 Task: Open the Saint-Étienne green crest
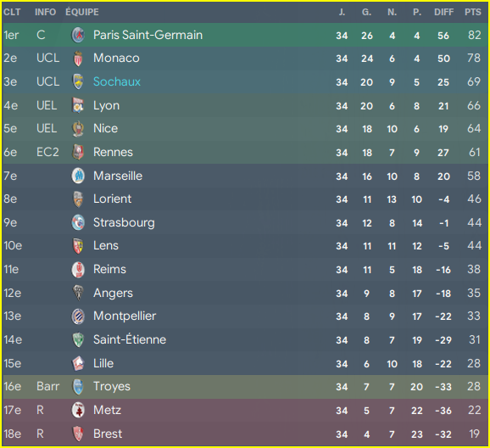[78, 339]
